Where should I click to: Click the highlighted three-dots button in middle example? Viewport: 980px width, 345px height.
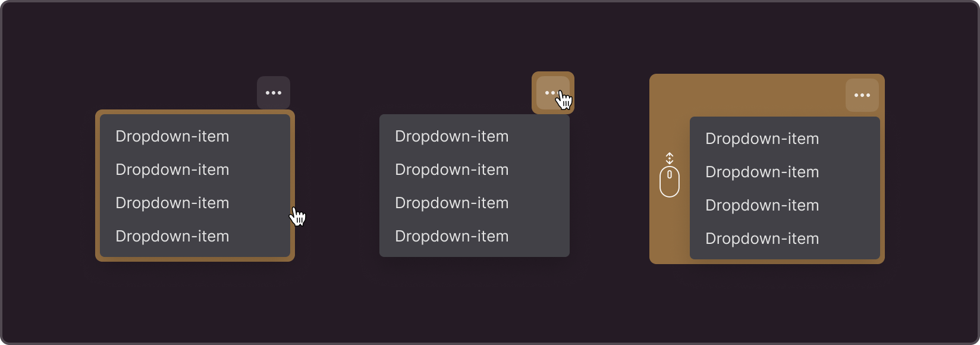click(x=552, y=93)
